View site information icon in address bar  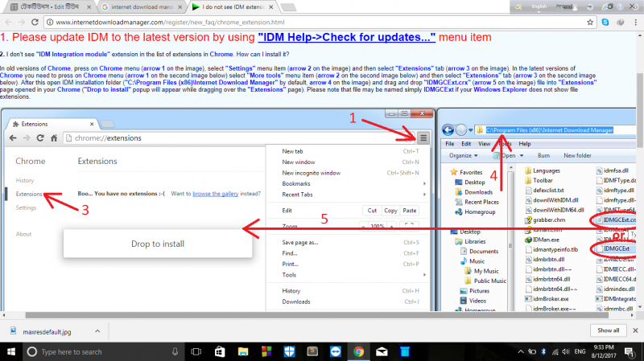pyautogui.click(x=50, y=23)
